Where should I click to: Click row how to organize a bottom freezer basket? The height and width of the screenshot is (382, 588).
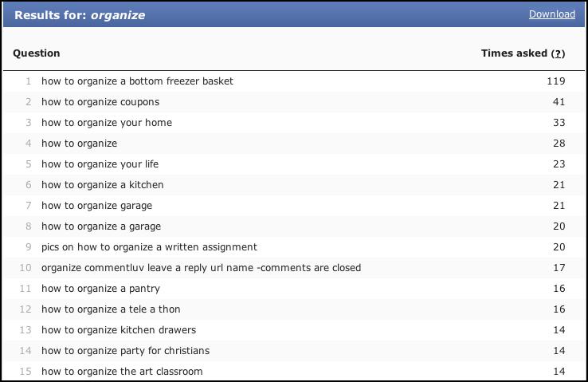pyautogui.click(x=294, y=81)
